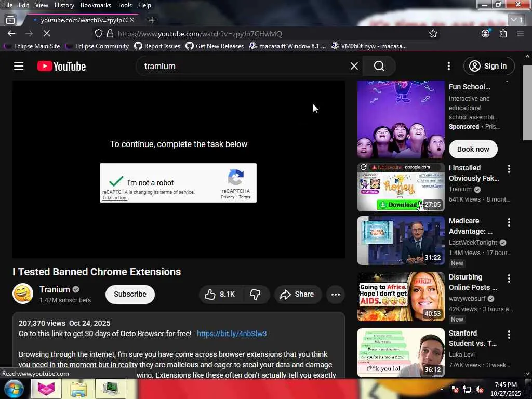Open options for I Installed Obviously Fake video
The width and height of the screenshot is (532, 399).
pyautogui.click(x=509, y=169)
